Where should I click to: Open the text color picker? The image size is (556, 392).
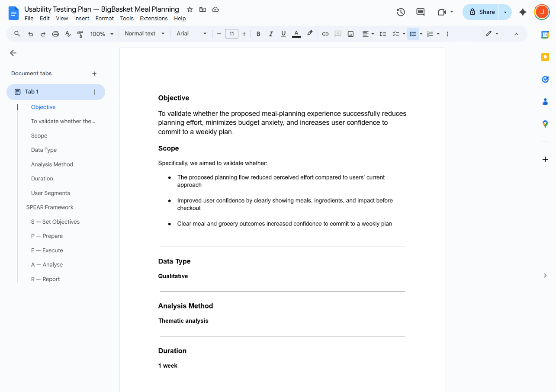[296, 34]
